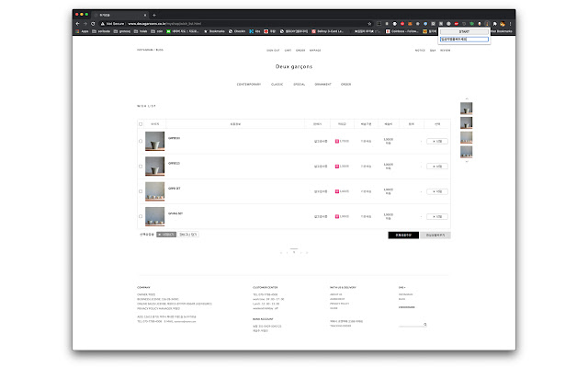Bookmark this page with the star icon
Image resolution: width=588 pixels, height=368 pixels.
tap(369, 24)
